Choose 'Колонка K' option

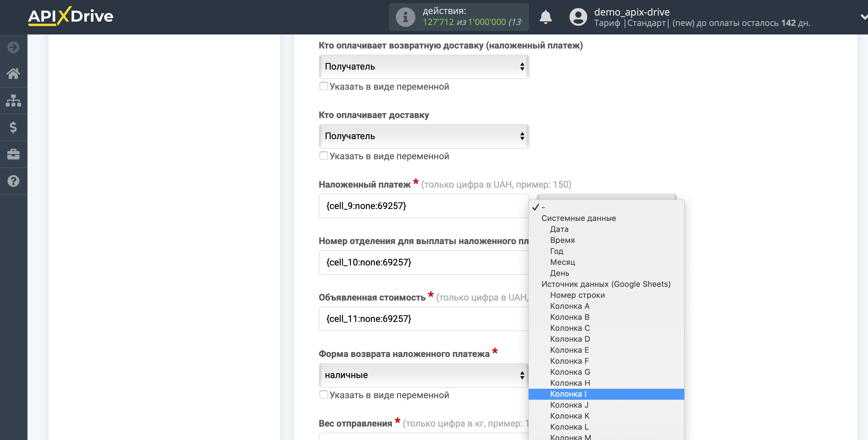pos(606,416)
